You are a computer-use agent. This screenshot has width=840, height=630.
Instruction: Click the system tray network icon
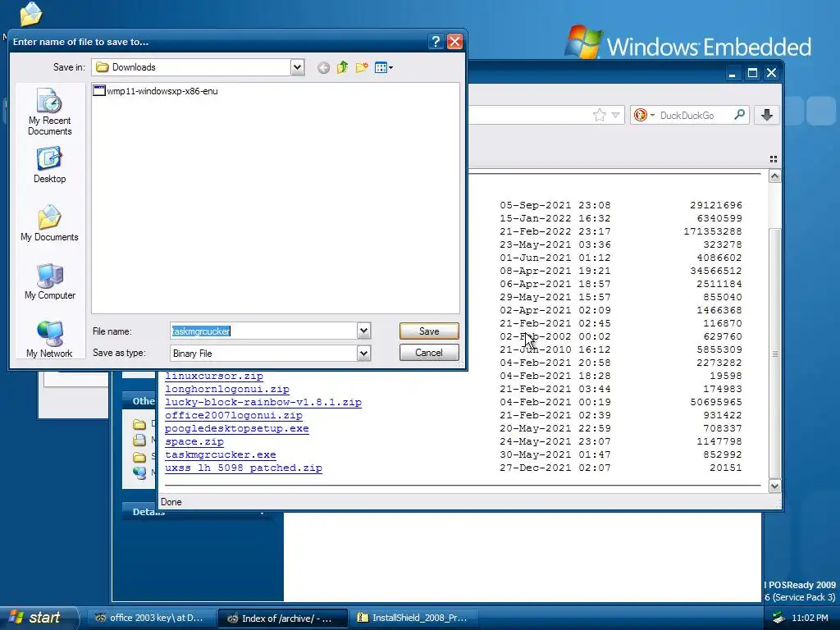pyautogui.click(x=778, y=618)
